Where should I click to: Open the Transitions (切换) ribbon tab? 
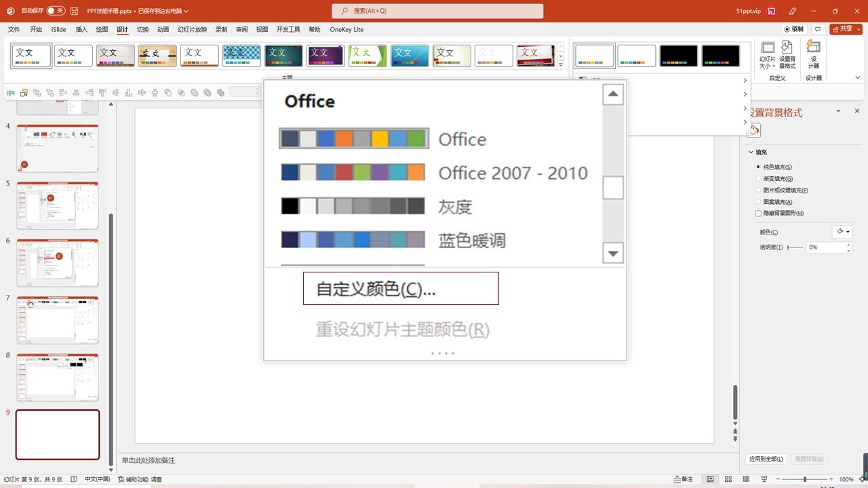point(142,30)
